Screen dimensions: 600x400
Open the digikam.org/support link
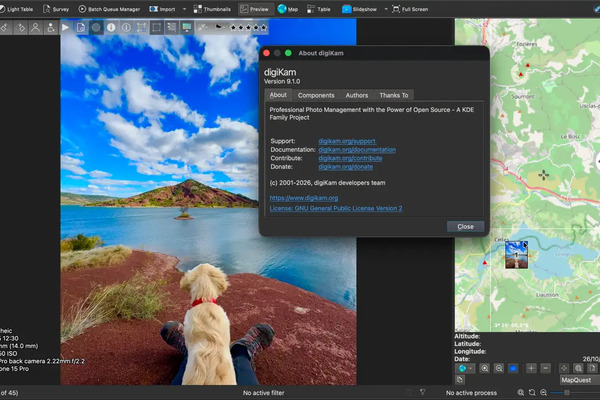point(347,141)
